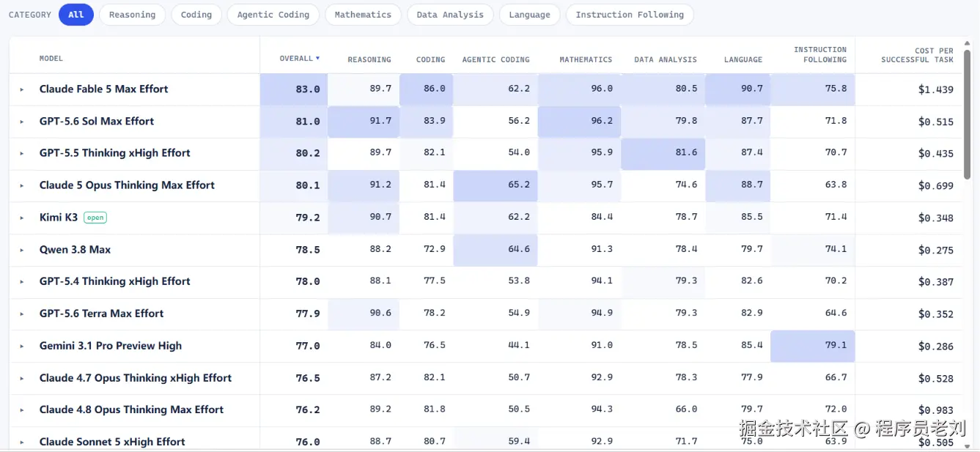Select the All category filter
Image resolution: width=980 pixels, height=452 pixels.
[76, 15]
